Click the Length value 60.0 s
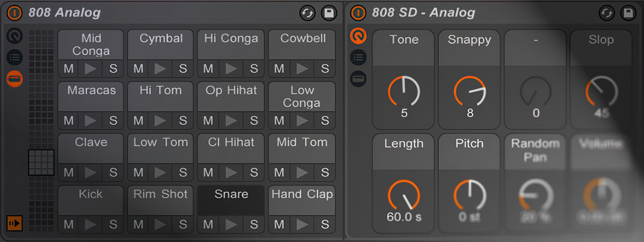644x242 pixels. [404, 216]
